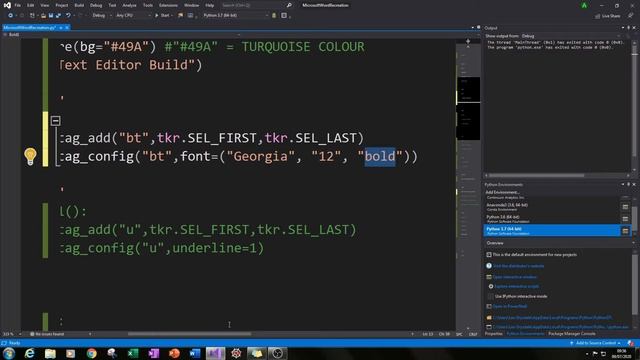The height and width of the screenshot is (360, 640).
Task: Click 'Explore interactive scripts' link
Action: [516, 287]
